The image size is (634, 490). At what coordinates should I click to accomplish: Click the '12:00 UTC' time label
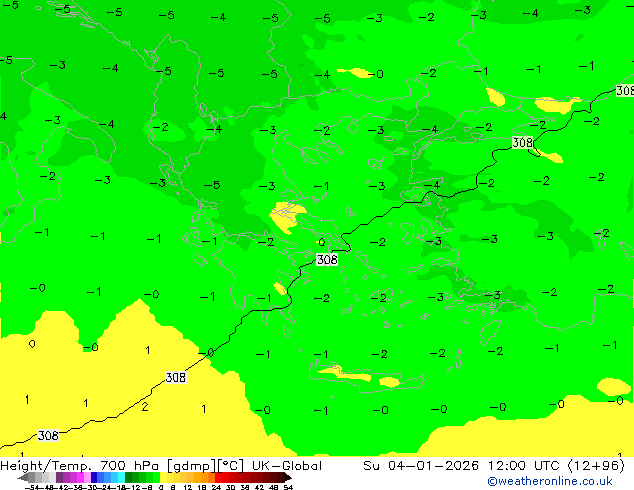pos(523,466)
